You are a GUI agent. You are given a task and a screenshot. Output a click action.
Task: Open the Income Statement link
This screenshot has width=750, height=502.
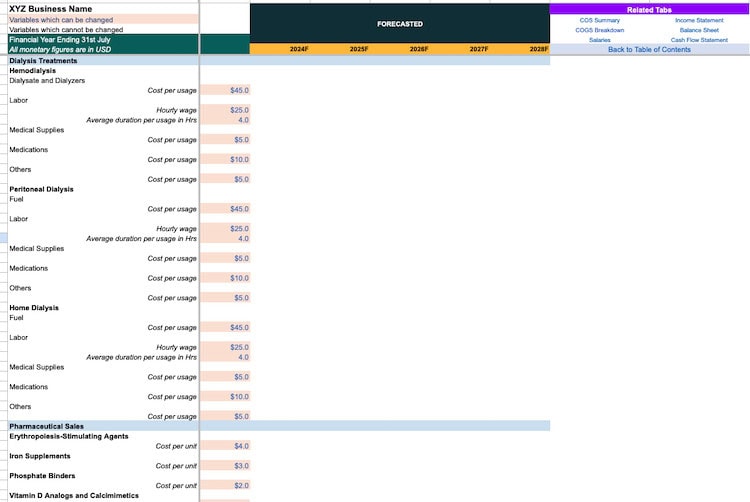(699, 20)
